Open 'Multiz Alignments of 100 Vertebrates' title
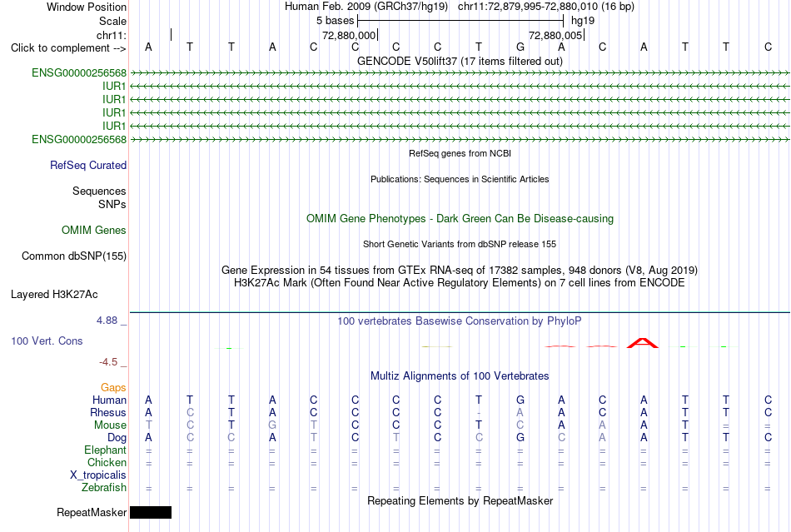 click(x=460, y=375)
